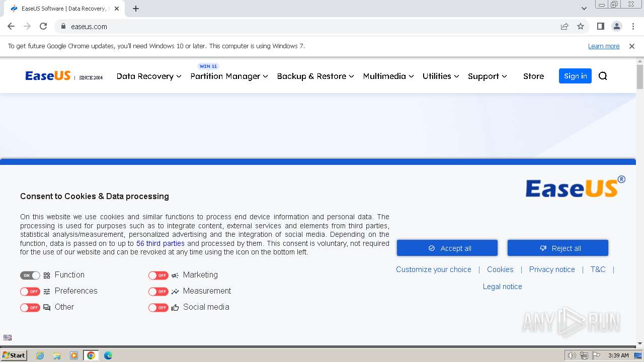Open the 56 third parties link
644x362 pixels.
tap(160, 243)
